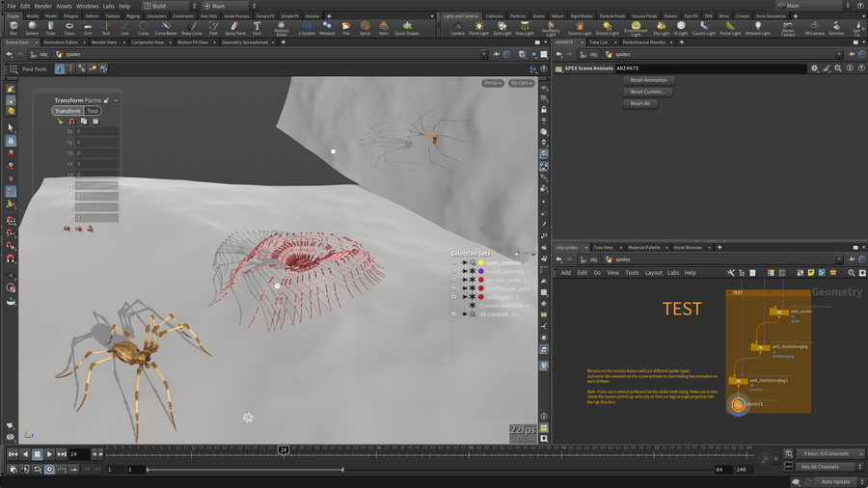The height and width of the screenshot is (488, 868).
Task: Toggle visibility of layout_controls selection set
Action: [x=454, y=271]
